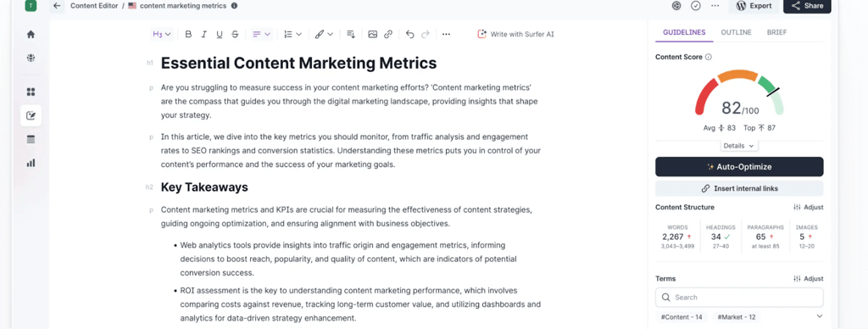Click the bullet starting 'ROI assessment is the key'

[359, 304]
